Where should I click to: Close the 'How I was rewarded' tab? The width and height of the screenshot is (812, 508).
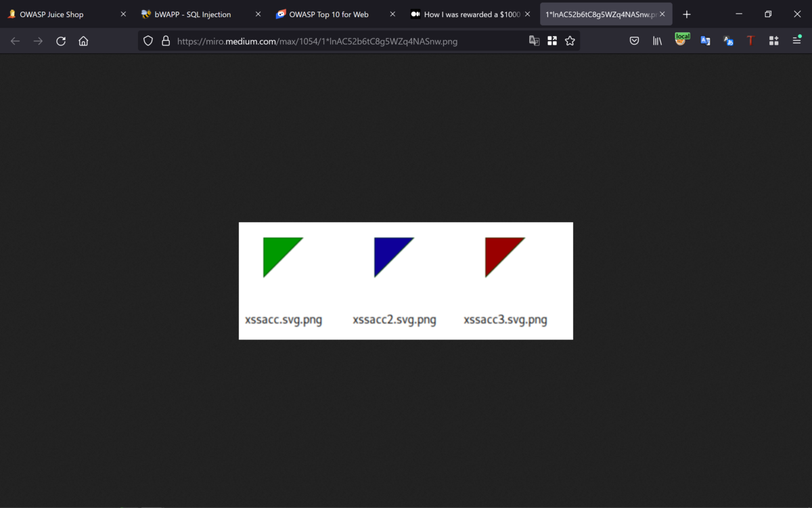pyautogui.click(x=527, y=14)
